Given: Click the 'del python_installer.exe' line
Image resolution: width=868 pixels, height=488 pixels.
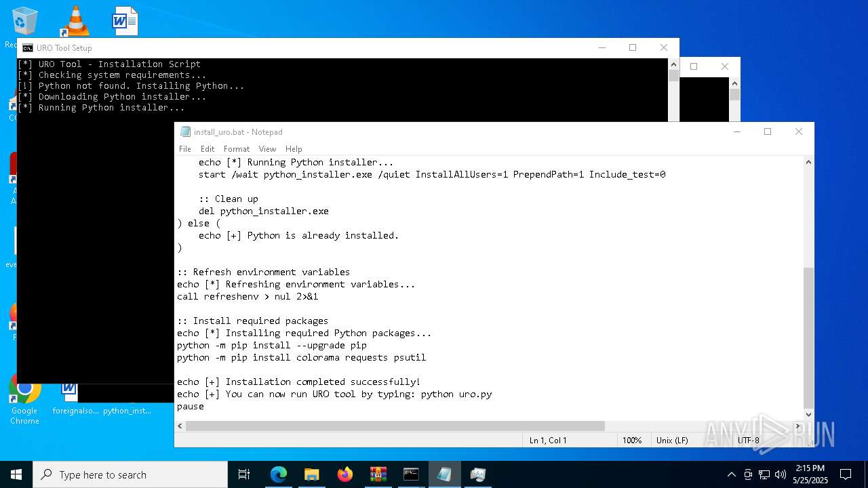Looking at the screenshot, I should point(264,211).
